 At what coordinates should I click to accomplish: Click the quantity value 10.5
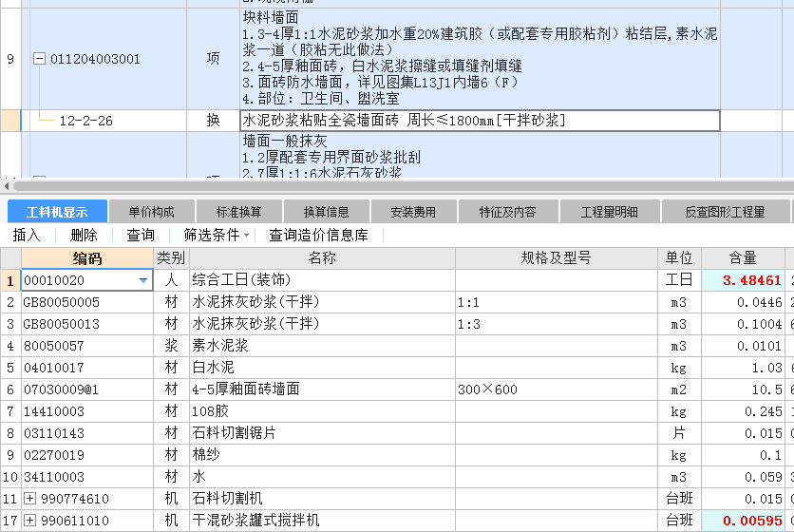[743, 389]
